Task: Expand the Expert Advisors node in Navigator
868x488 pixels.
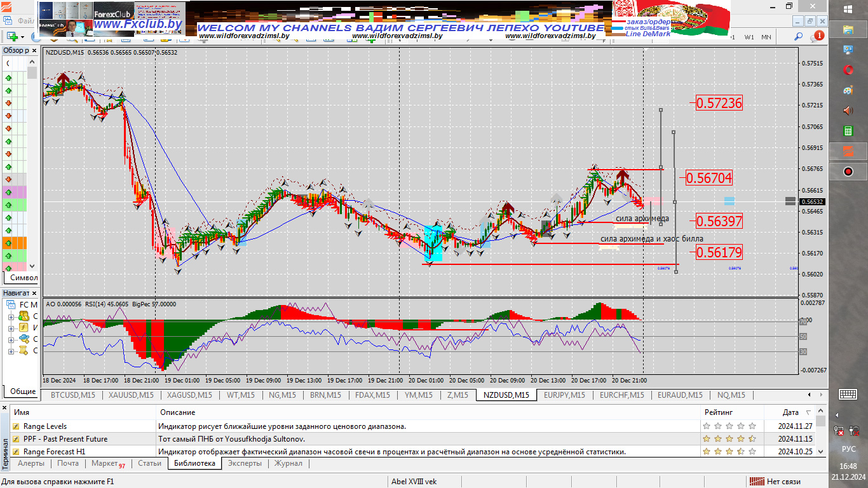Action: [11, 339]
